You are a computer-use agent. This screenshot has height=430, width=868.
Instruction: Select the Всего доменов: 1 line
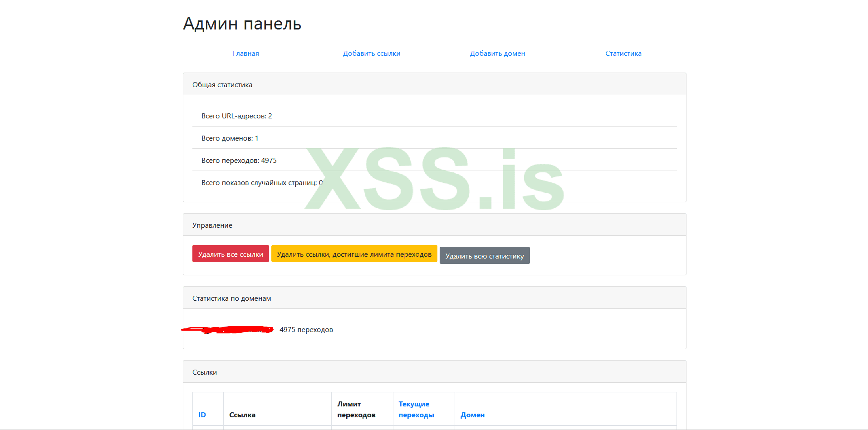(435, 138)
